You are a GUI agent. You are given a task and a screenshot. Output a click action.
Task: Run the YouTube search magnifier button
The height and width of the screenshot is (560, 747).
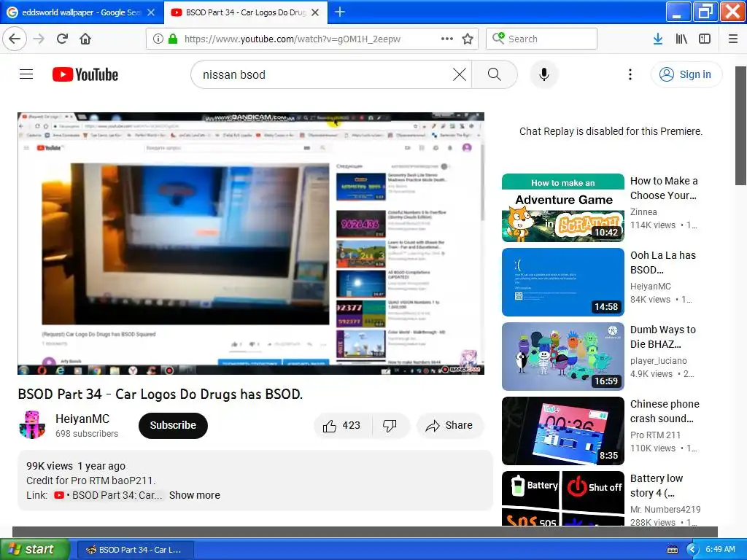click(x=495, y=74)
